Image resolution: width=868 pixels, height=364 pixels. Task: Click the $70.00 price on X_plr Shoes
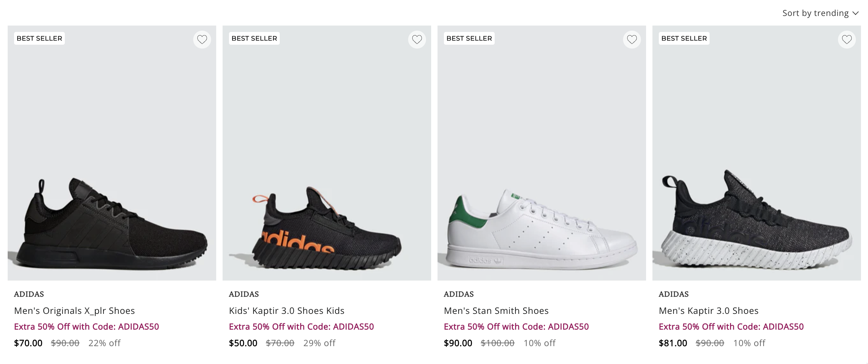click(x=28, y=343)
